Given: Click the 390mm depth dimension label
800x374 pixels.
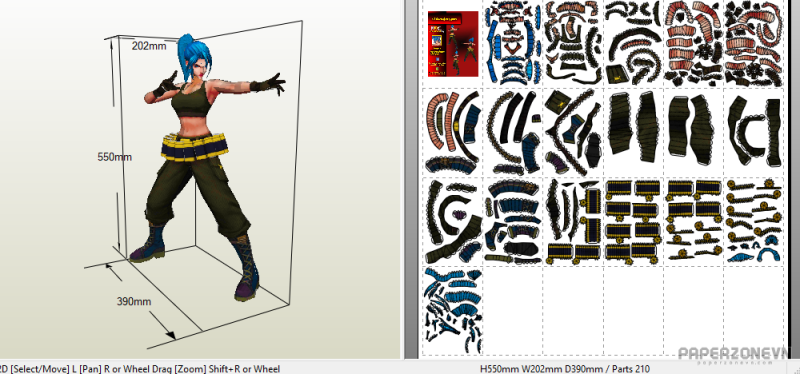Looking at the screenshot, I should [134, 302].
